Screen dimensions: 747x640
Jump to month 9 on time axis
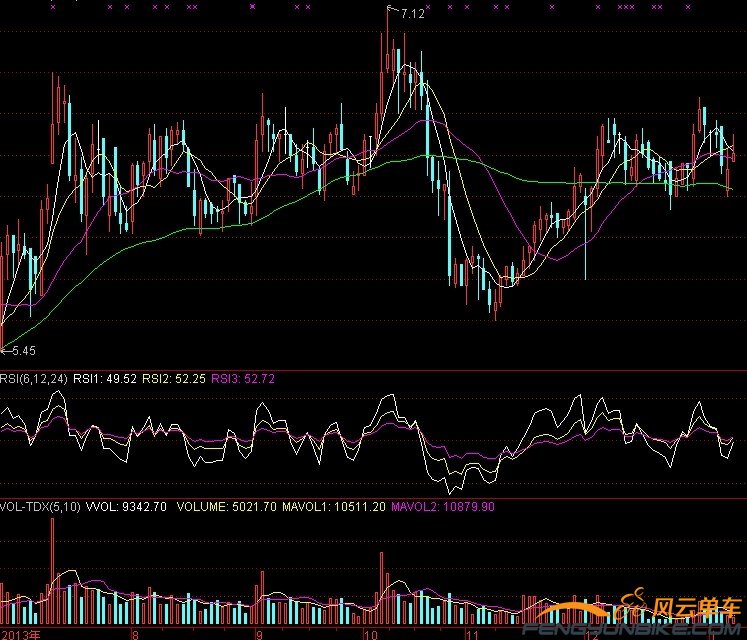[x=259, y=634]
